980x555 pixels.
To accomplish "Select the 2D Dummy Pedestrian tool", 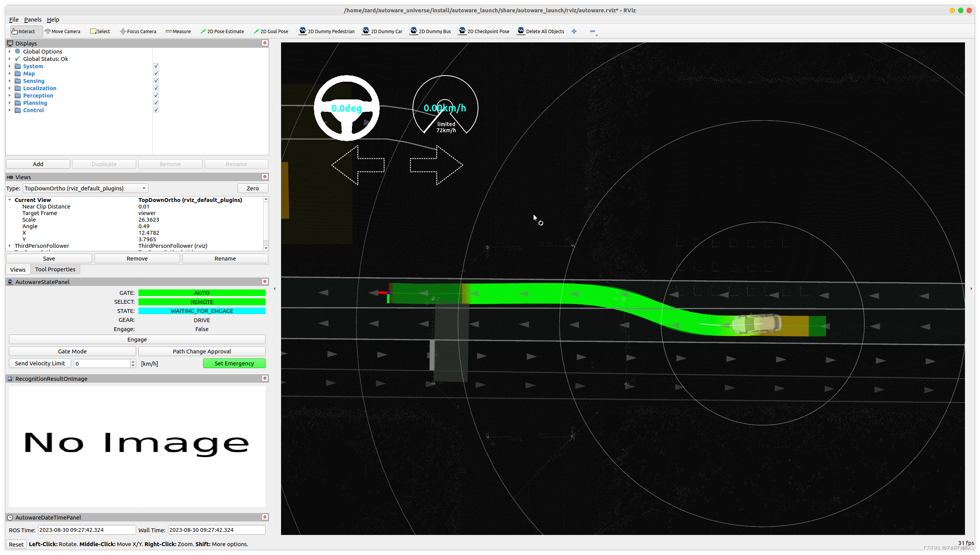I will pyautogui.click(x=327, y=31).
